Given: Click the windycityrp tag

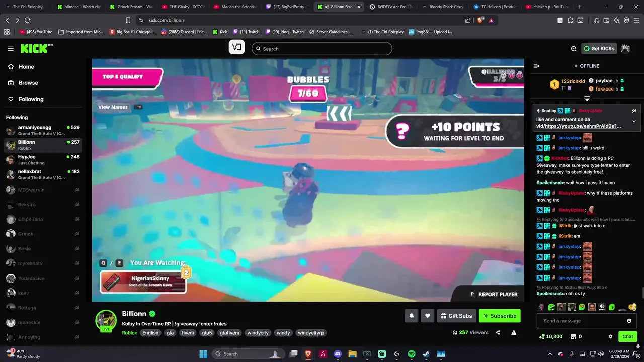Looking at the screenshot, I should point(311,333).
